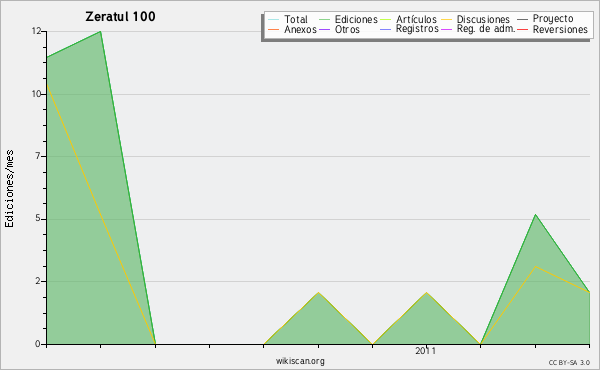The image size is (600, 370).
Task: Click the Ediciones/mes y-axis title
Action: coord(9,189)
